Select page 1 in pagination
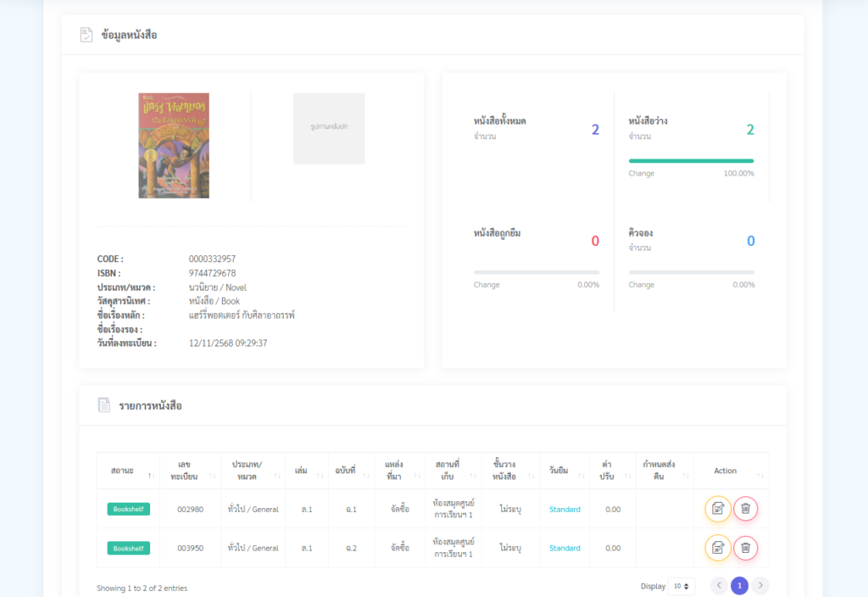 point(739,585)
